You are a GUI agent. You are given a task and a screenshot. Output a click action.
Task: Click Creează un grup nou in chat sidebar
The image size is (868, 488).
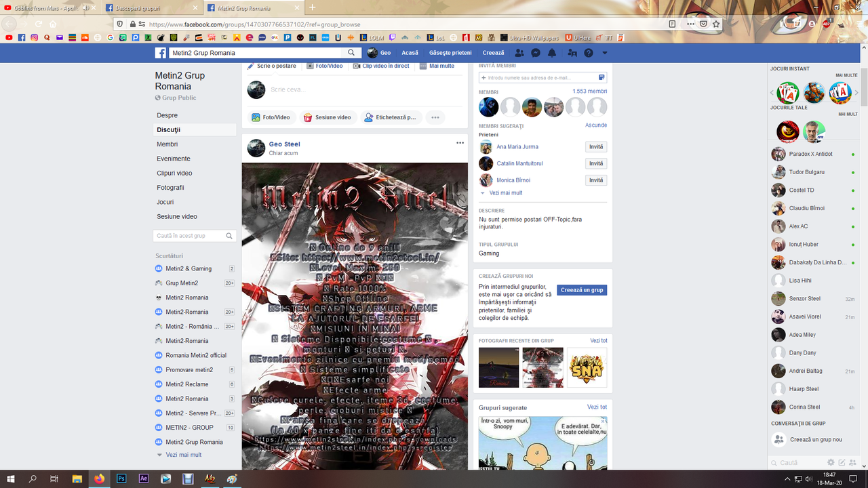pos(816,440)
